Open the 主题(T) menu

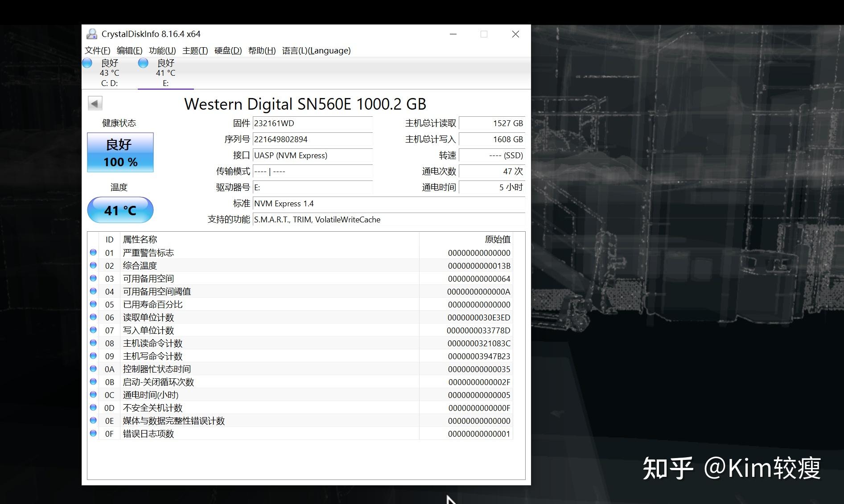(195, 50)
